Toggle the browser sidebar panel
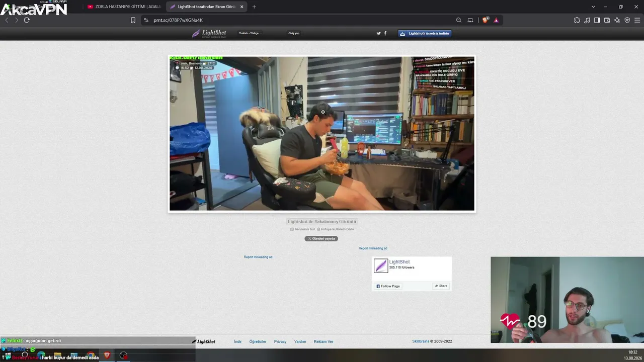The height and width of the screenshot is (362, 644). point(597,20)
